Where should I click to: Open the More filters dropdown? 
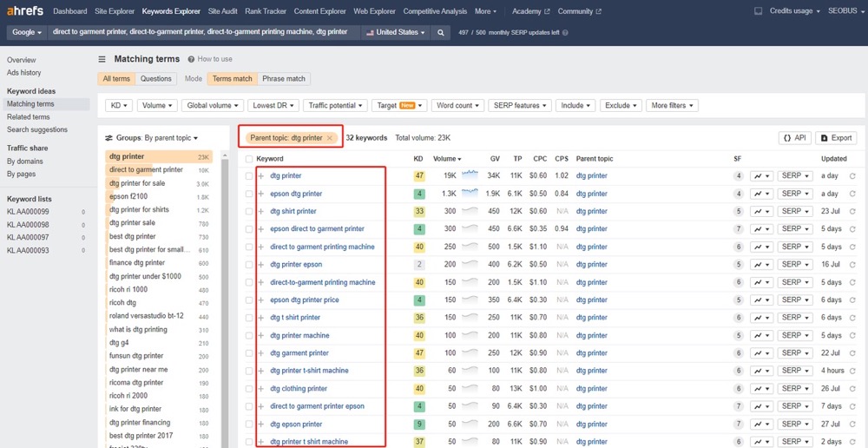672,105
